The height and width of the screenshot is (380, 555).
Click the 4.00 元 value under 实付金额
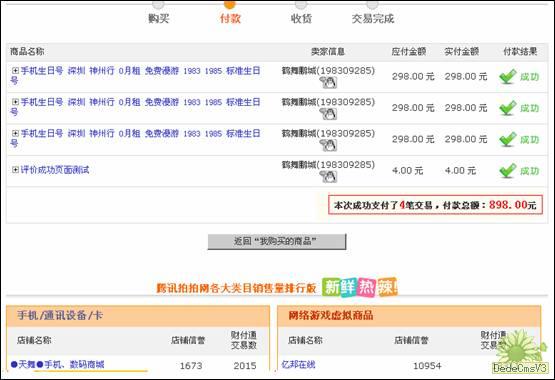(460, 171)
